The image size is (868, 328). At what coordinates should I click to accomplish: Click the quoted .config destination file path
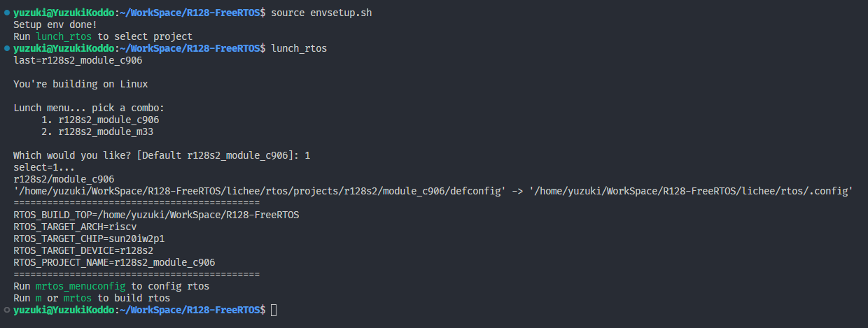tap(692, 191)
